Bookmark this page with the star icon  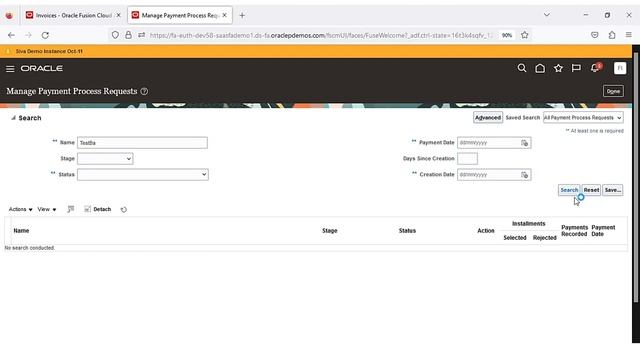(524, 35)
